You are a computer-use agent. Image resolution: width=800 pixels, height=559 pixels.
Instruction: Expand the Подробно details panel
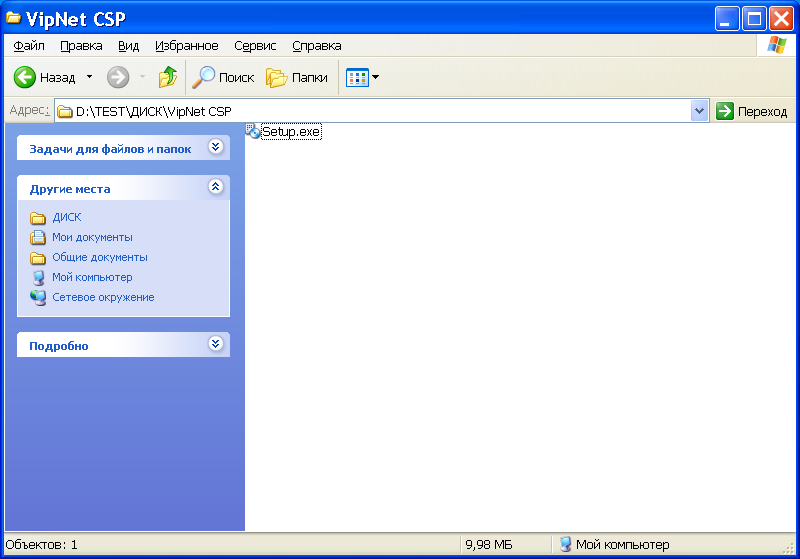[x=216, y=344]
